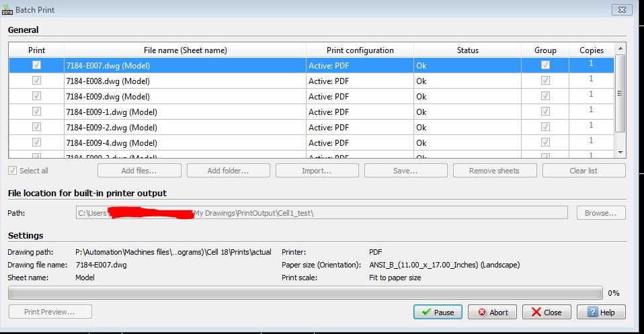Open Print Preview...
This screenshot has height=334, width=644.
pos(50,311)
